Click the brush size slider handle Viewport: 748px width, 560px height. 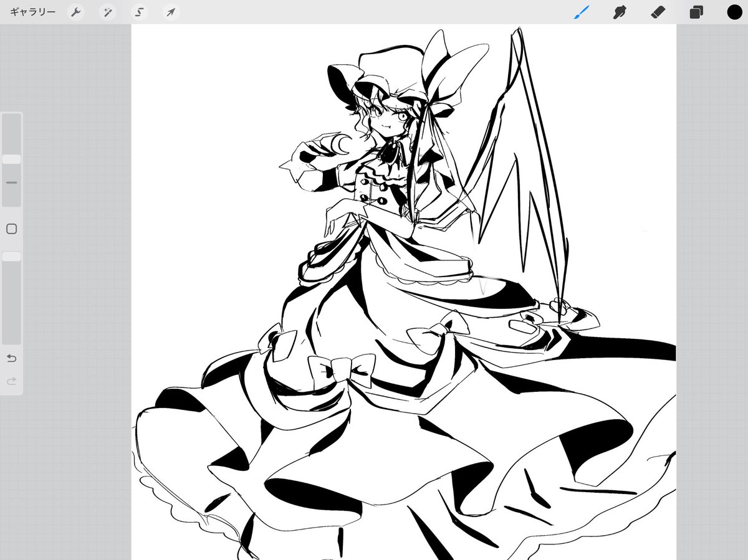coord(11,159)
